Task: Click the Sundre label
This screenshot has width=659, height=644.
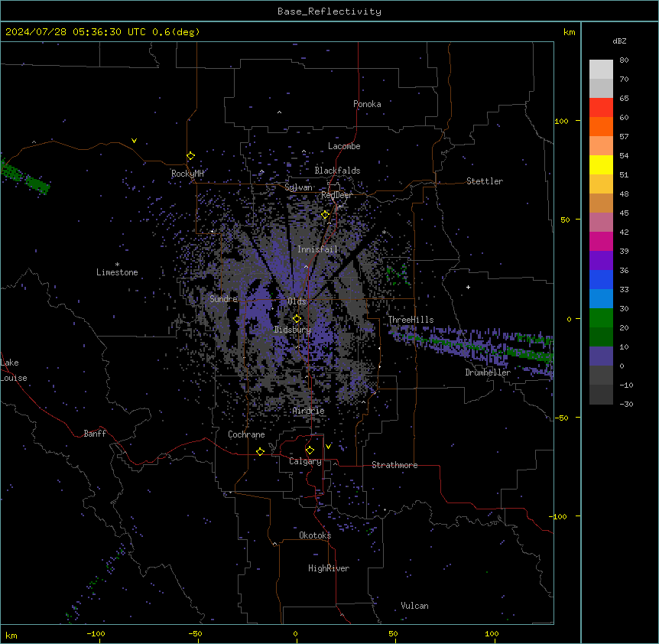Action: pyautogui.click(x=223, y=299)
